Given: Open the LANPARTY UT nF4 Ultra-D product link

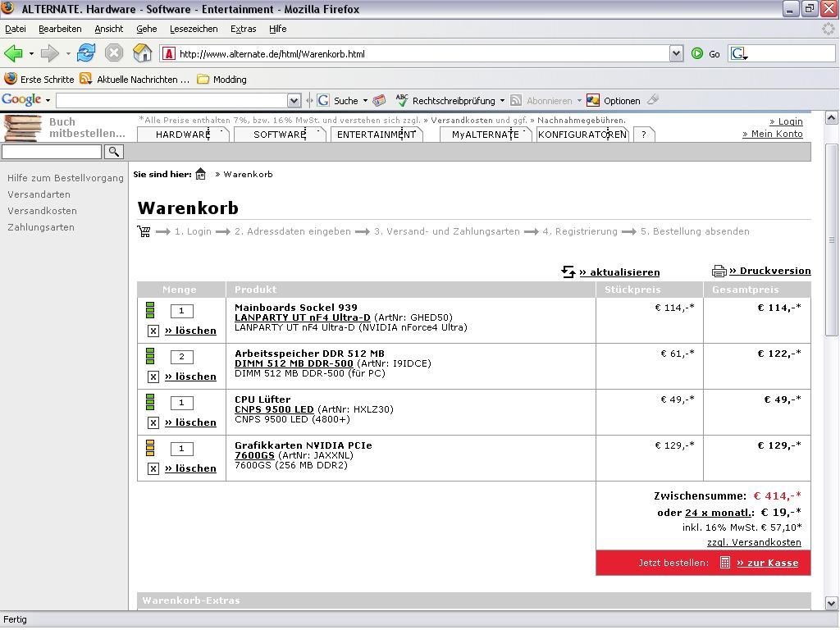Looking at the screenshot, I should click(x=302, y=317).
